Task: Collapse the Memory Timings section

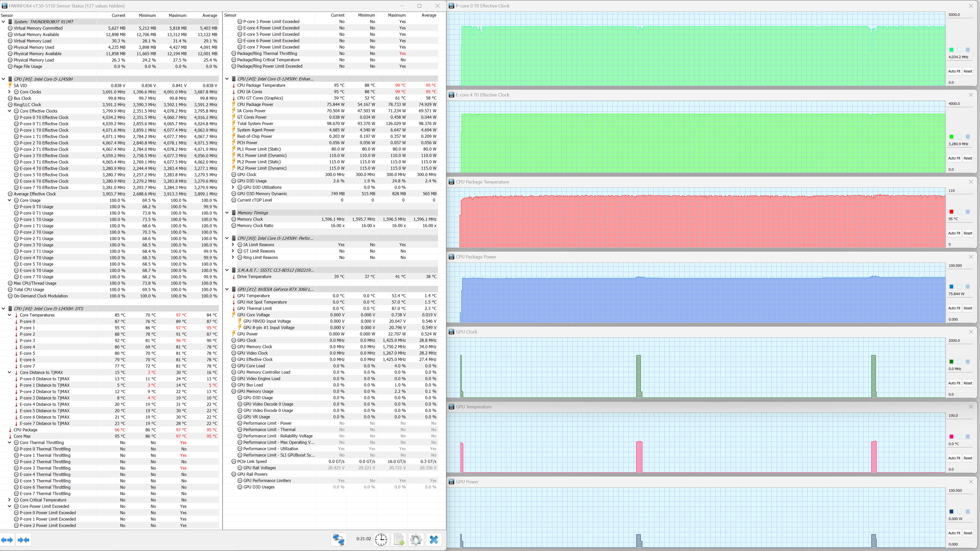Action: coord(227,213)
